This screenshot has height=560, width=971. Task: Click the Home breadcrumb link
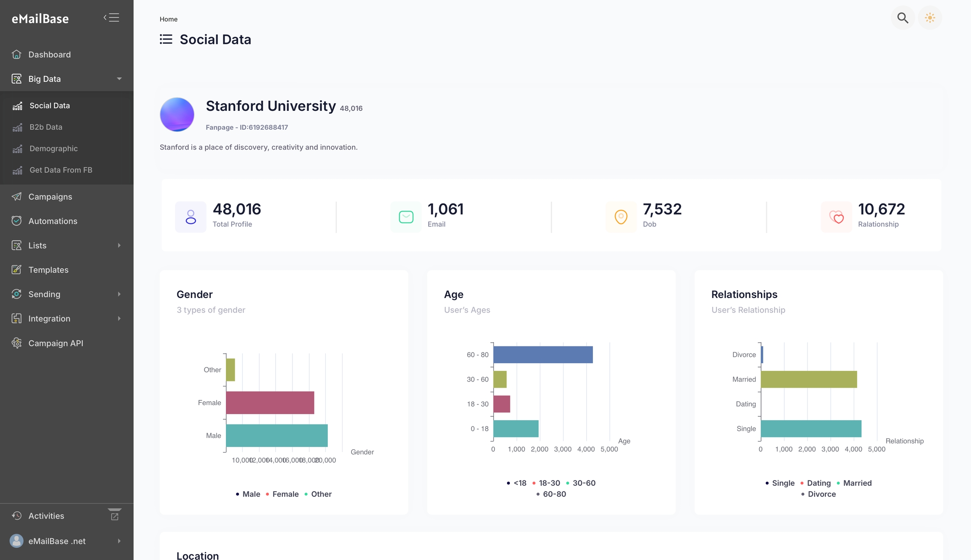(x=169, y=19)
